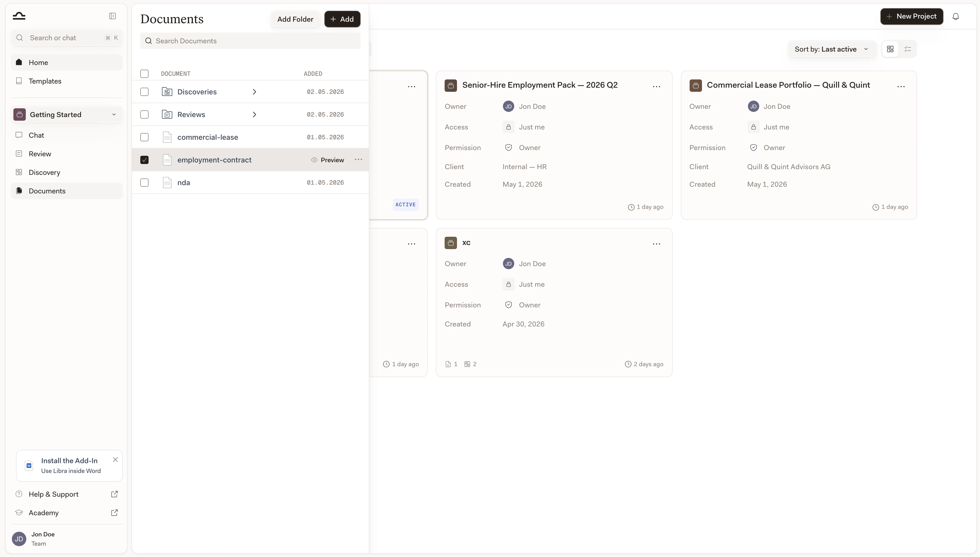The image size is (980, 557).
Task: Click the Apr 30, 2026 created date
Action: pos(523,324)
